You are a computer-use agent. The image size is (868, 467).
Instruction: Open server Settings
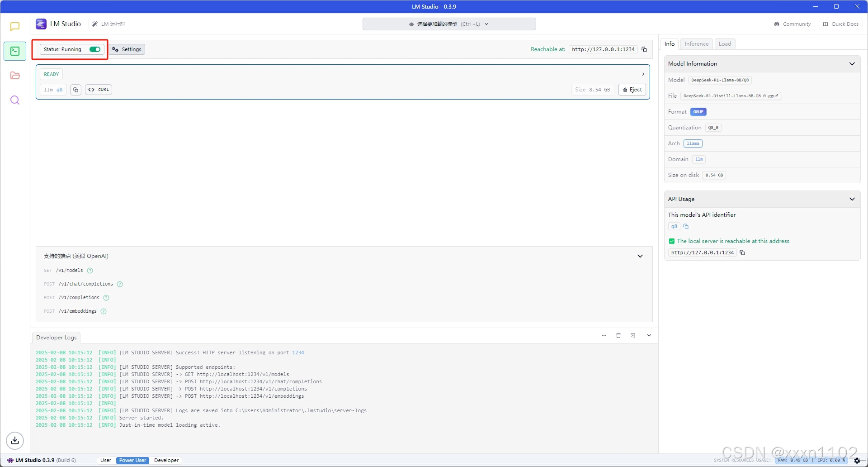click(127, 49)
